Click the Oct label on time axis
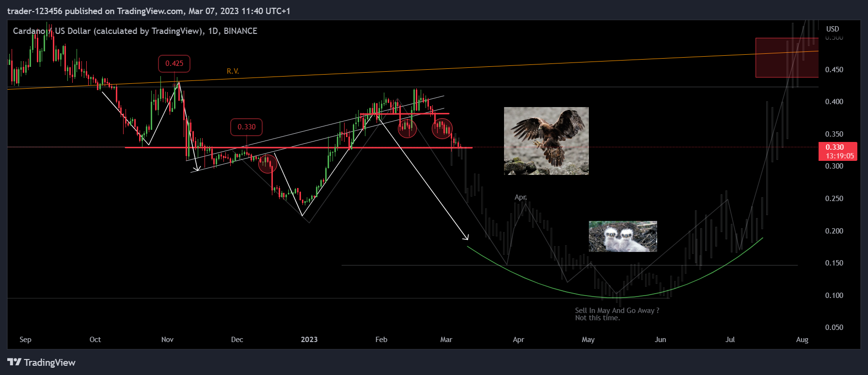The width and height of the screenshot is (868, 375). pos(95,340)
